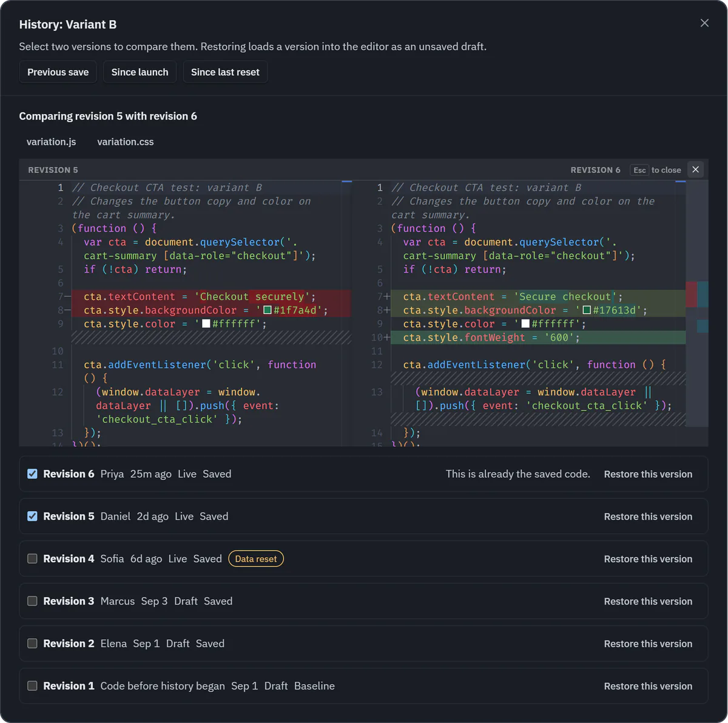Check Revision 2 checkbox

[32, 643]
